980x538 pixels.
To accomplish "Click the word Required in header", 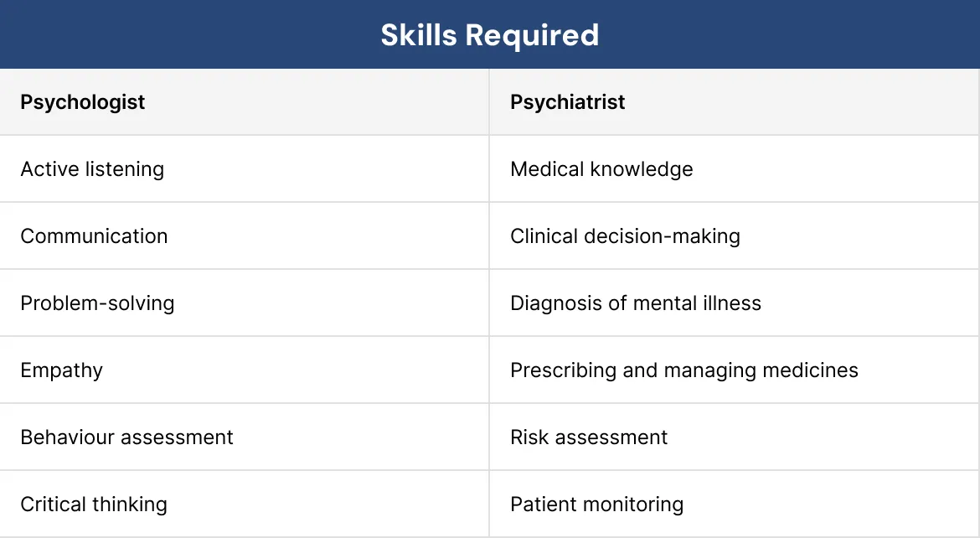I will pyautogui.click(x=533, y=36).
